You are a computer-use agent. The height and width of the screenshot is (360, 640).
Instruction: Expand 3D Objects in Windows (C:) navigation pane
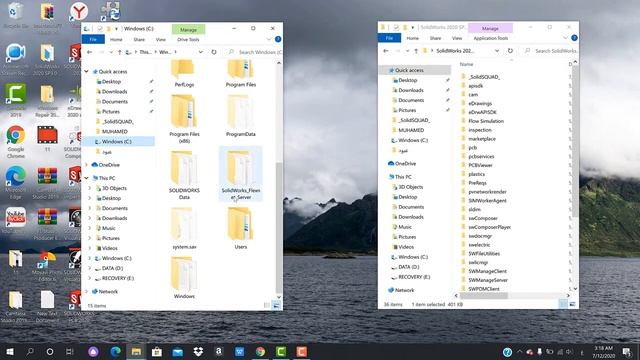pos(90,188)
